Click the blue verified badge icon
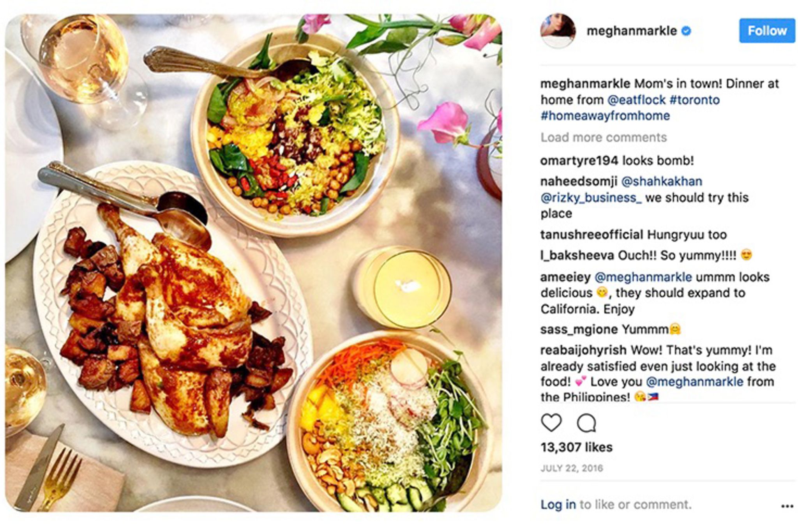 686,31
